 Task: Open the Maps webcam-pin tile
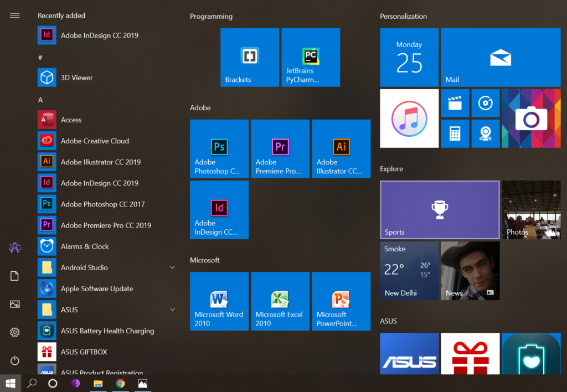(x=485, y=134)
